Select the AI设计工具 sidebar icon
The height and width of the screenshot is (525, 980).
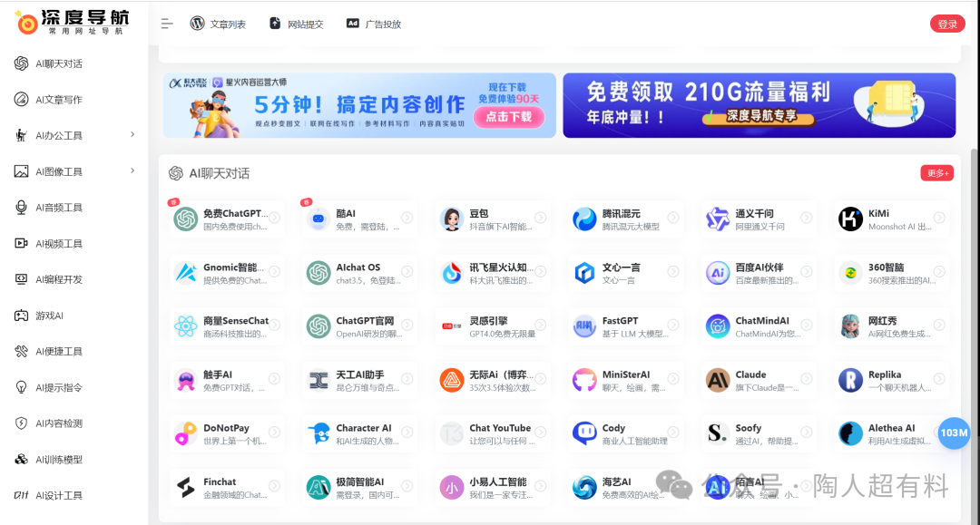point(21,495)
